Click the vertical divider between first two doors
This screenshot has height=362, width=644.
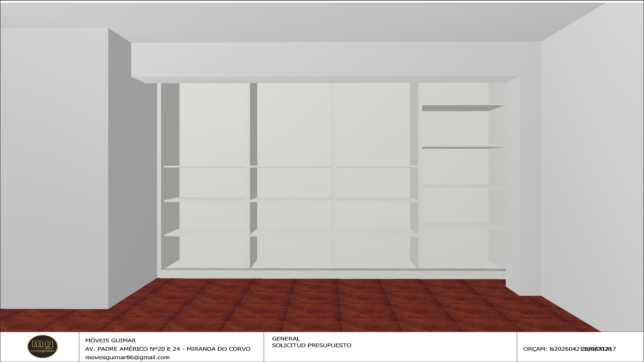(253, 125)
